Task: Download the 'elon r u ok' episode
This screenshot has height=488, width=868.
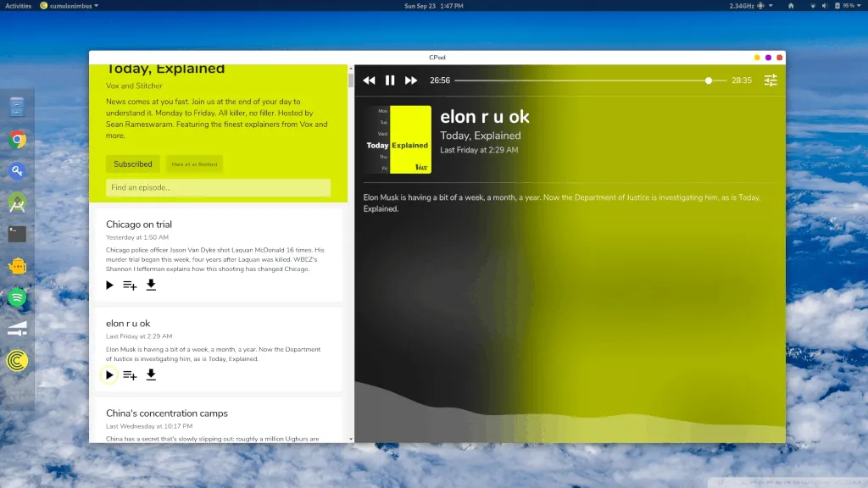Action: tap(151, 374)
